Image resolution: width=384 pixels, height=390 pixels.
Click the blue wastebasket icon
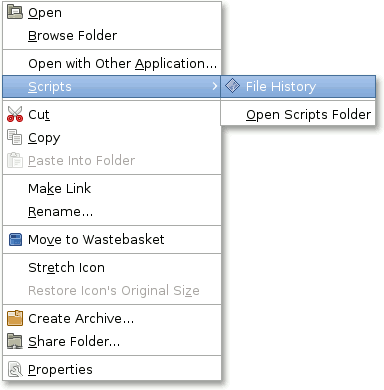tap(15, 240)
